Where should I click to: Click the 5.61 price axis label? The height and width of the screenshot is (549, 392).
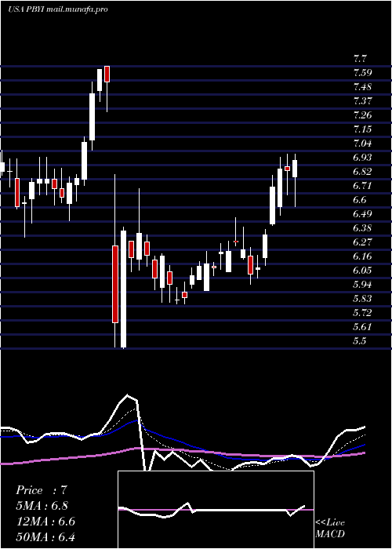tap(362, 326)
